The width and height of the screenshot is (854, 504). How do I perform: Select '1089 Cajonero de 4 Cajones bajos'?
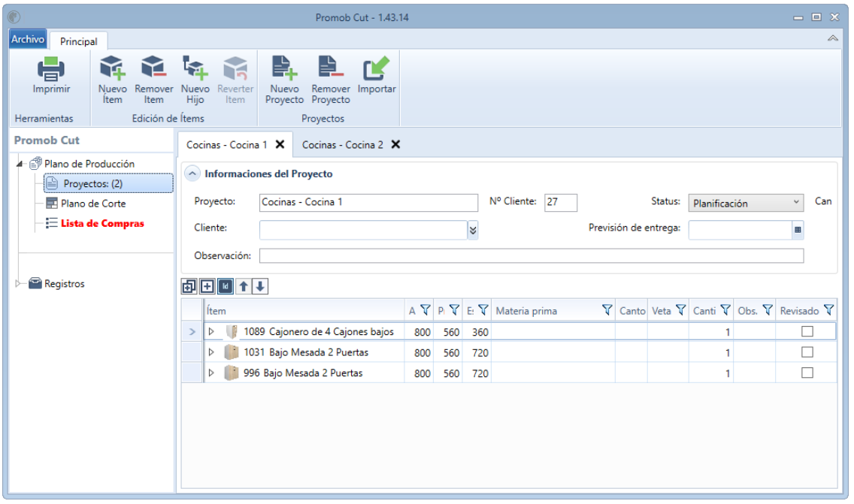coord(318,331)
